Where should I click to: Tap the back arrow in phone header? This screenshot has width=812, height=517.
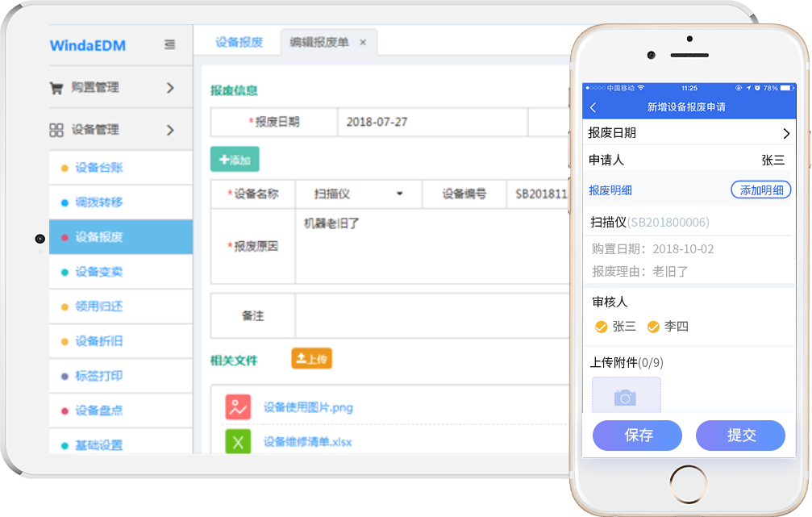(593, 107)
